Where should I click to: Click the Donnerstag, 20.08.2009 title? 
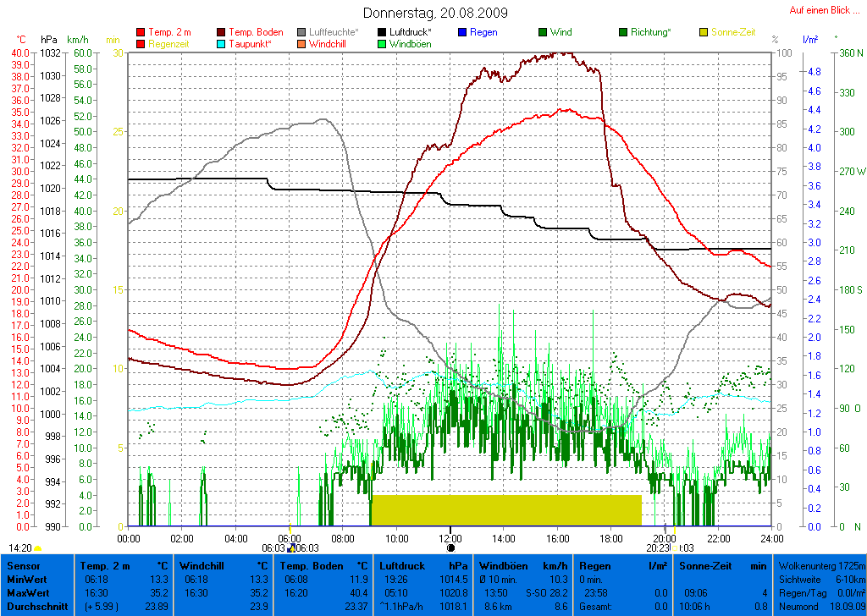[x=435, y=13]
